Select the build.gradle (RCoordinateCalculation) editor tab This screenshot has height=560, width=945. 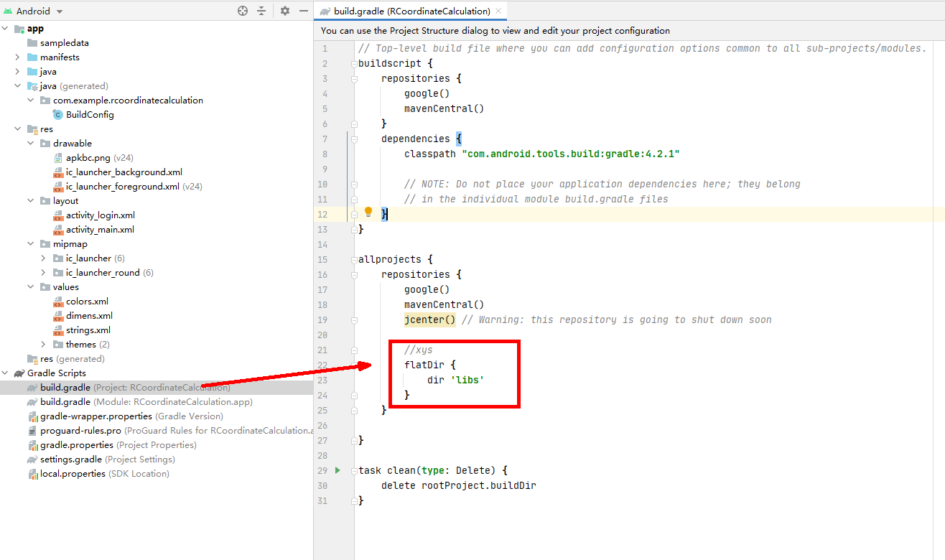pos(411,11)
